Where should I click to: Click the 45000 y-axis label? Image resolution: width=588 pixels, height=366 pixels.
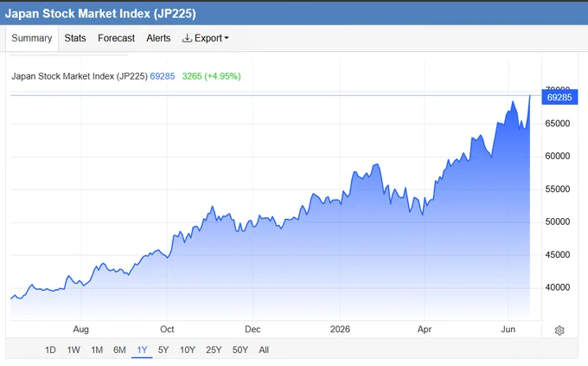coord(557,255)
